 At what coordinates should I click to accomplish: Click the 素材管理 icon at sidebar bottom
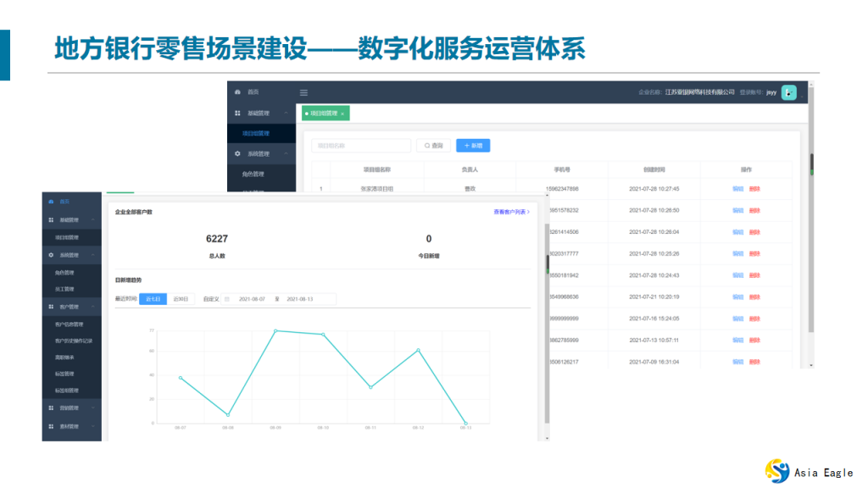coord(50,425)
